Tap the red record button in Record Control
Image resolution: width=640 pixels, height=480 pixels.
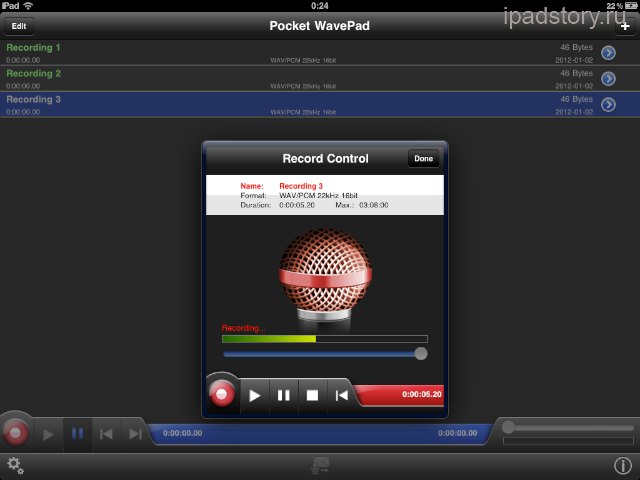tap(222, 394)
